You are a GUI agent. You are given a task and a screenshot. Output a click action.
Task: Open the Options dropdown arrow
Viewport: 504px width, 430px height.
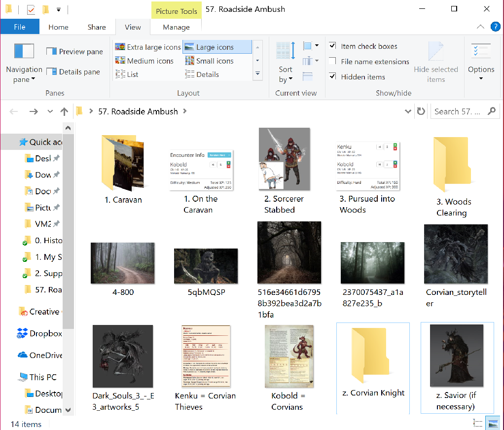pos(481,78)
